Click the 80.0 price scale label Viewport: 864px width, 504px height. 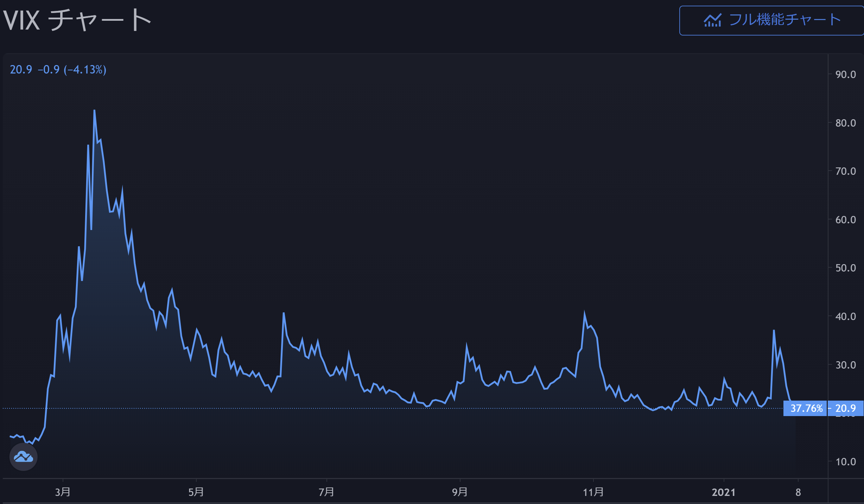coord(845,123)
